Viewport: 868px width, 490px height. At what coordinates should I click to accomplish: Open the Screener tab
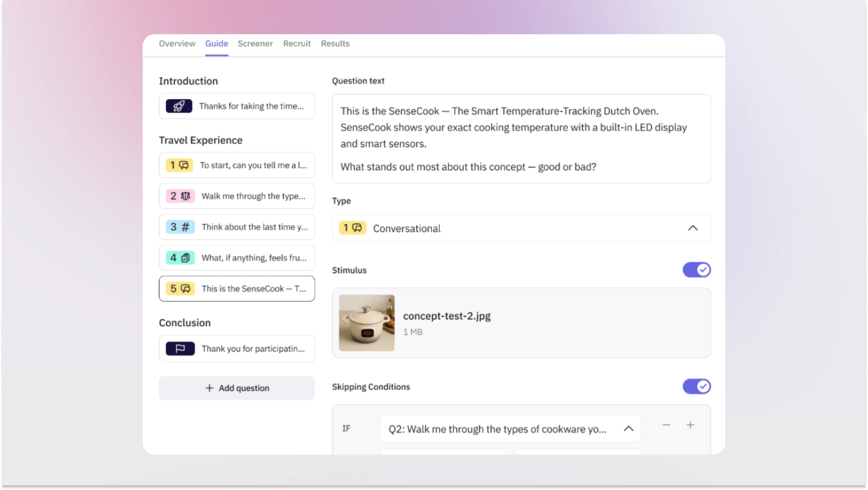[255, 43]
